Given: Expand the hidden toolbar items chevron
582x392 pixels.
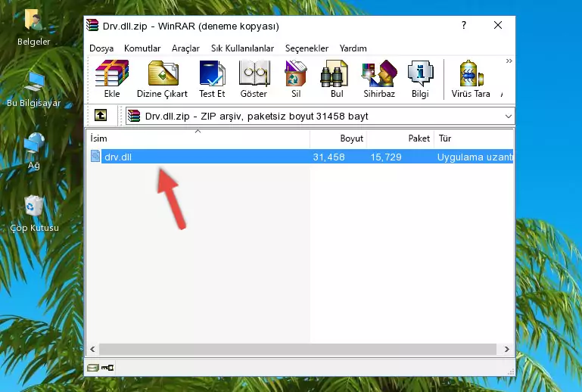Looking at the screenshot, I should coord(509,61).
